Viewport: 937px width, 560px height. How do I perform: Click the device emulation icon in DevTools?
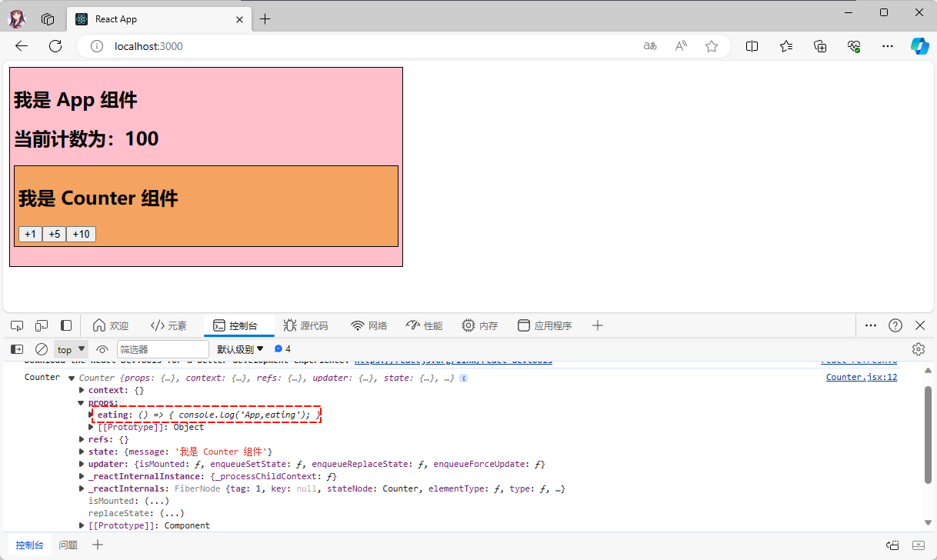(x=42, y=325)
